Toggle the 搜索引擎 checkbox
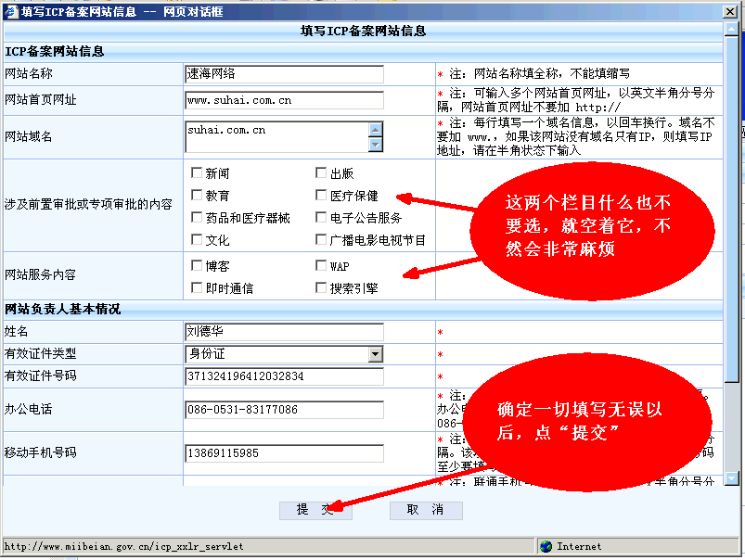745x560 pixels. 321,288
